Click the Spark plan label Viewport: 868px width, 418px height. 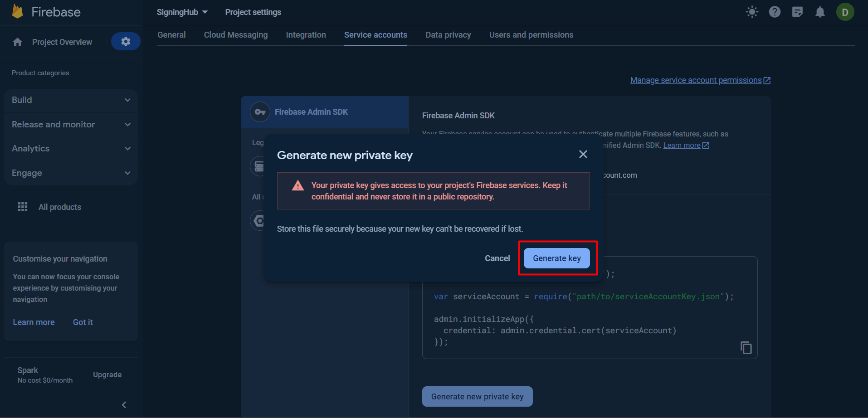click(28, 370)
